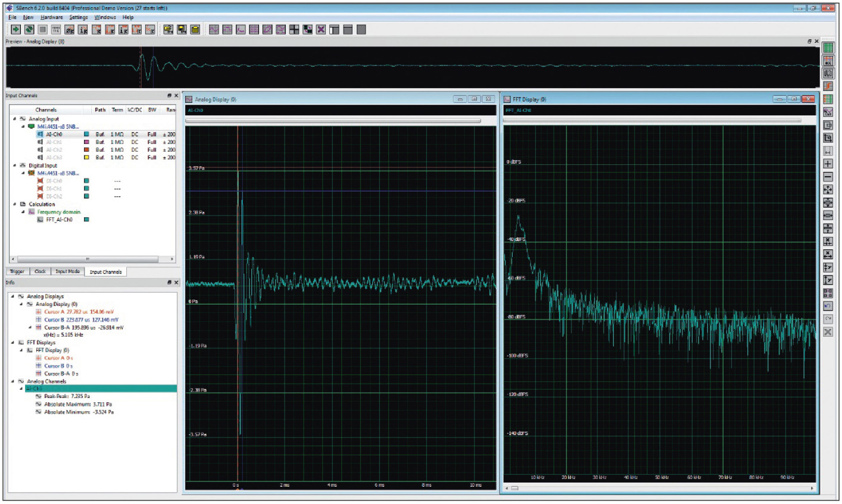Click the teal color swatch for AI-Ch0
The image size is (842, 504).
click(x=86, y=134)
